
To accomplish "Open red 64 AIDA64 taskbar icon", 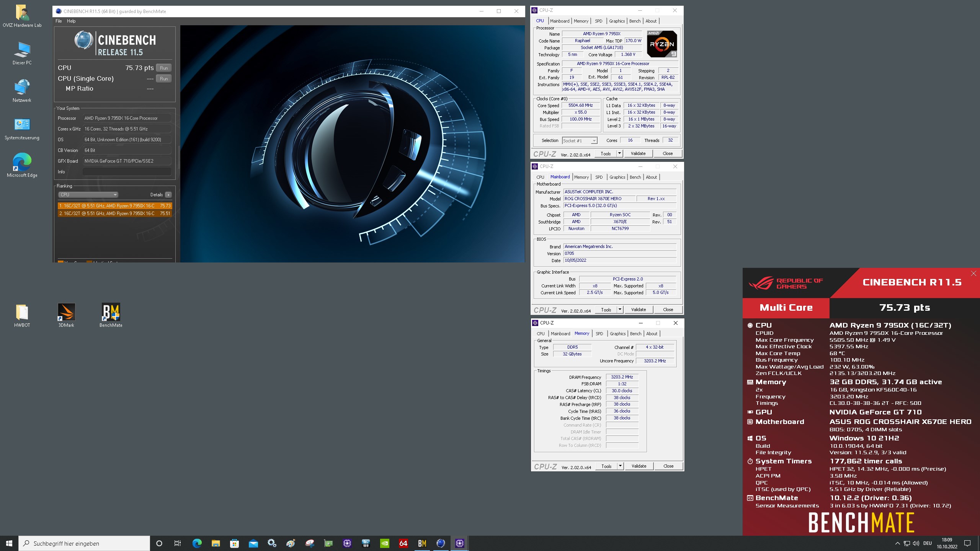I will [403, 543].
